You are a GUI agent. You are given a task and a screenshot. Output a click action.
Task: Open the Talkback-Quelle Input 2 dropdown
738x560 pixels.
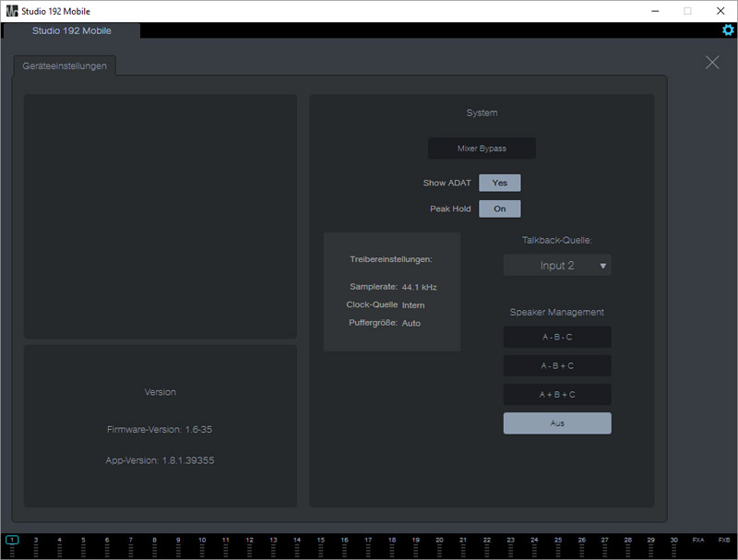[557, 266]
